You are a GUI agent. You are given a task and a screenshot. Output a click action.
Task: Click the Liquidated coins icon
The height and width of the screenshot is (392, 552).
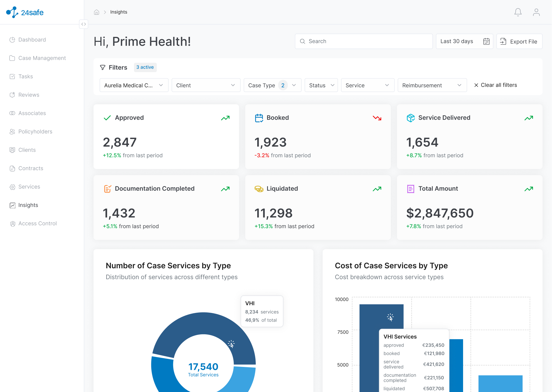(x=259, y=189)
